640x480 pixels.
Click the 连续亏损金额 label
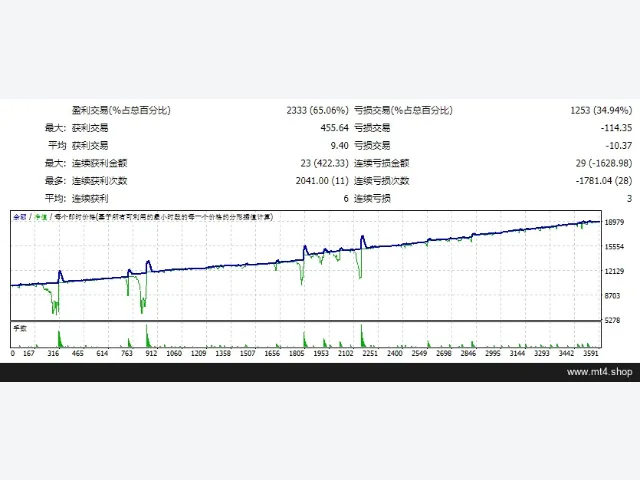click(382, 163)
